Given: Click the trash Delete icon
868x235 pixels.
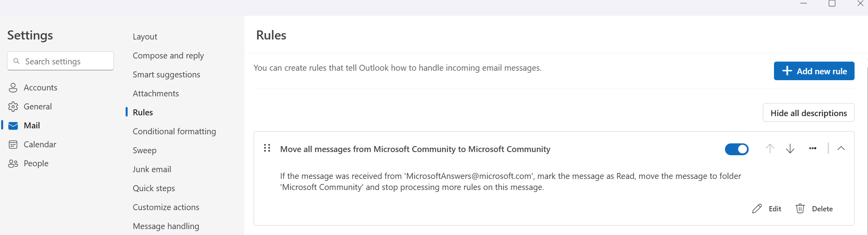Looking at the screenshot, I should [800, 209].
